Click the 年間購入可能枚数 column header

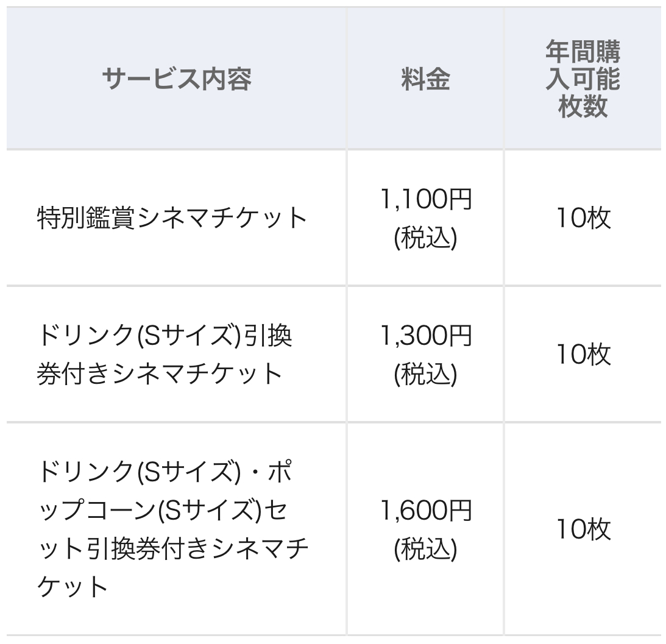583,79
